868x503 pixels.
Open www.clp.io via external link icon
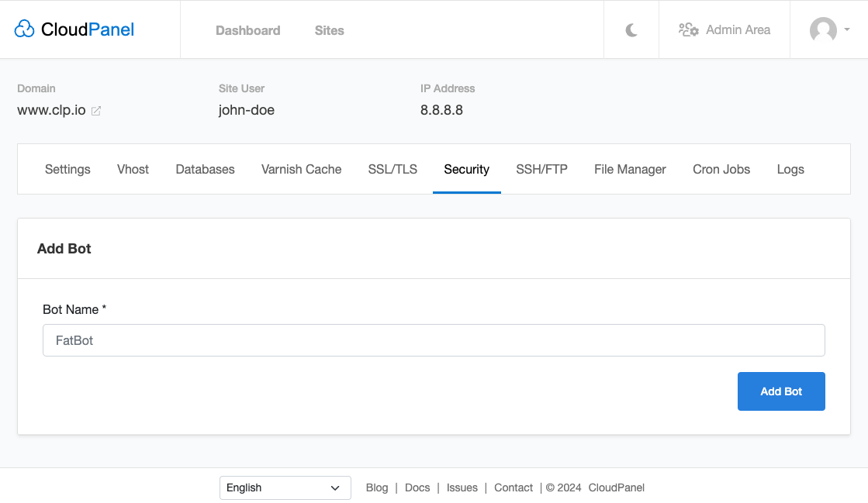(x=96, y=111)
